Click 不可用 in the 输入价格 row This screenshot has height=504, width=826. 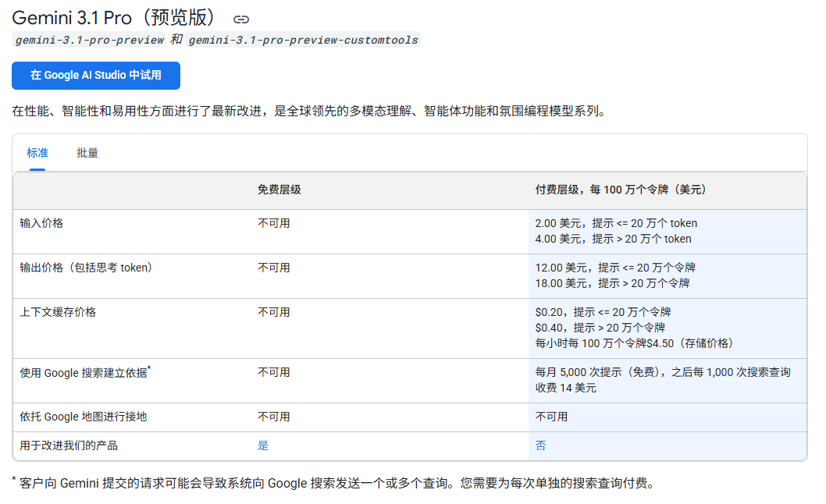tap(274, 223)
